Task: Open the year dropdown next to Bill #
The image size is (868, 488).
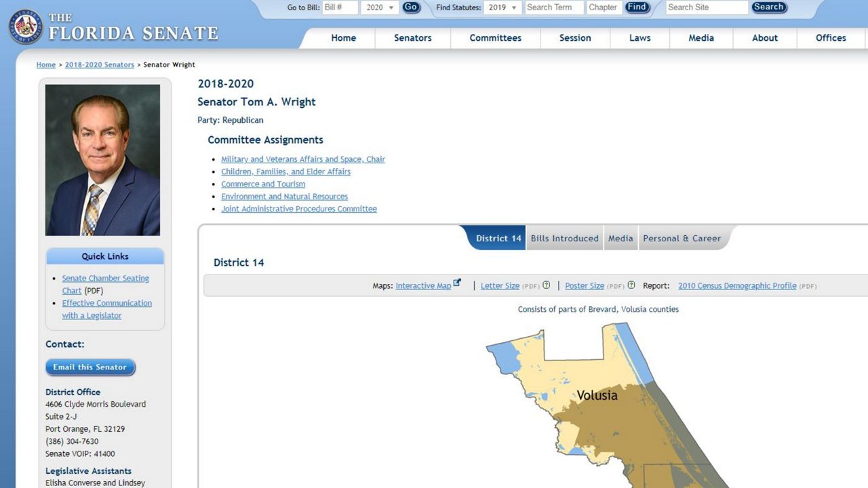Action: coord(380,7)
